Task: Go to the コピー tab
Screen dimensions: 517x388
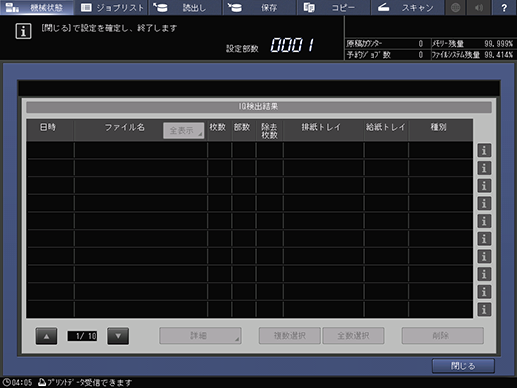Action: click(x=333, y=7)
